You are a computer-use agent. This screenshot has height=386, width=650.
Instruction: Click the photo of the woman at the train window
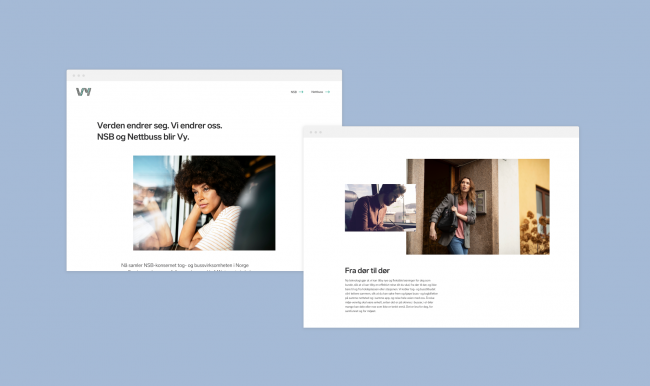204,203
